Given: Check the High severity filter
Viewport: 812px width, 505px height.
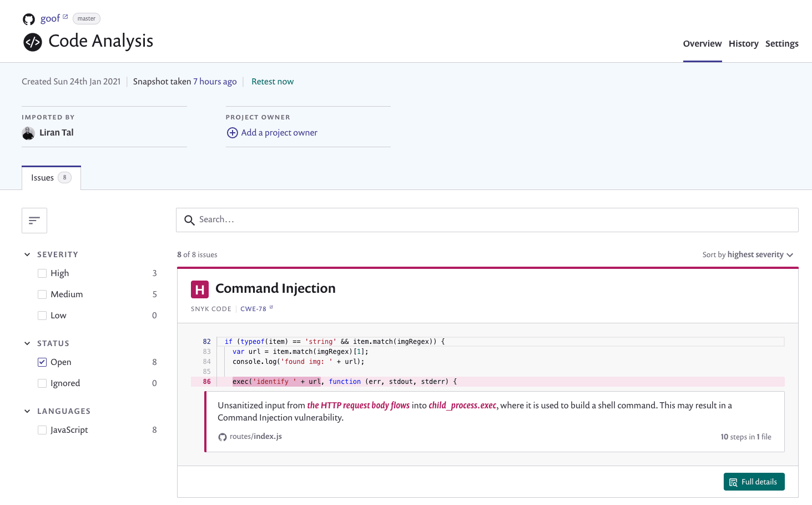Looking at the screenshot, I should pos(42,273).
